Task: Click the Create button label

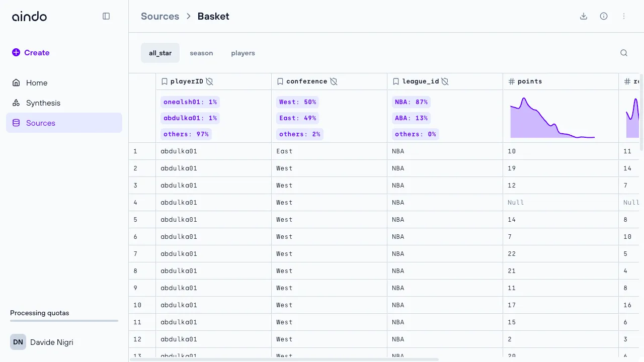Action: pos(37,52)
